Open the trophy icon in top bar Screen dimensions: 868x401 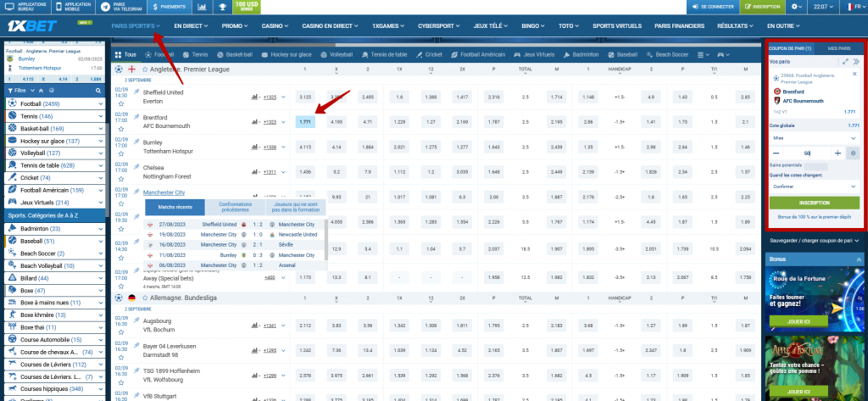[x=223, y=7]
